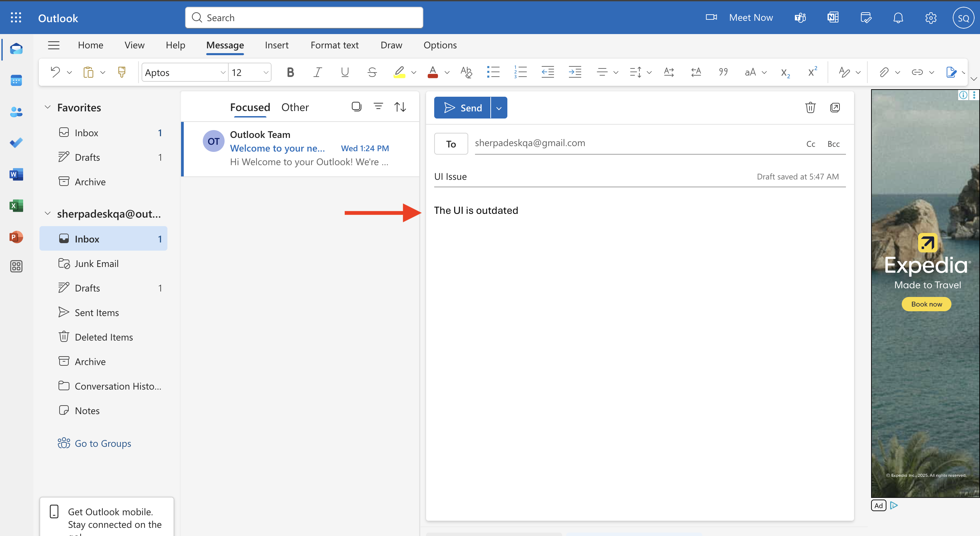
Task: Toggle italic formatting
Action: [317, 72]
